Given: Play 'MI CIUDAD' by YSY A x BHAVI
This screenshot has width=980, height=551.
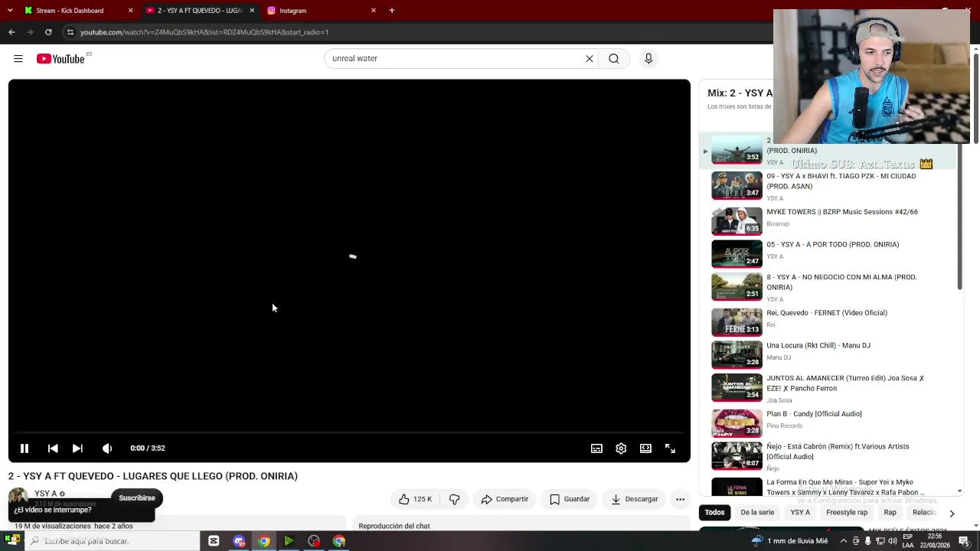Looking at the screenshot, I should pos(827,186).
